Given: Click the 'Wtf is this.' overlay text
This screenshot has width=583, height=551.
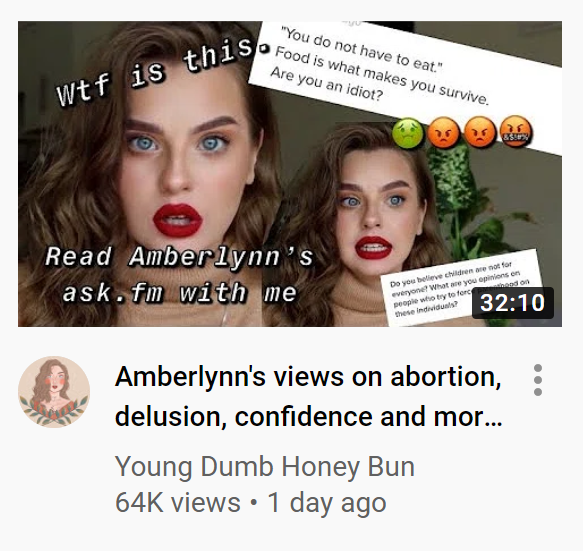Looking at the screenshot, I should pyautogui.click(x=159, y=71).
